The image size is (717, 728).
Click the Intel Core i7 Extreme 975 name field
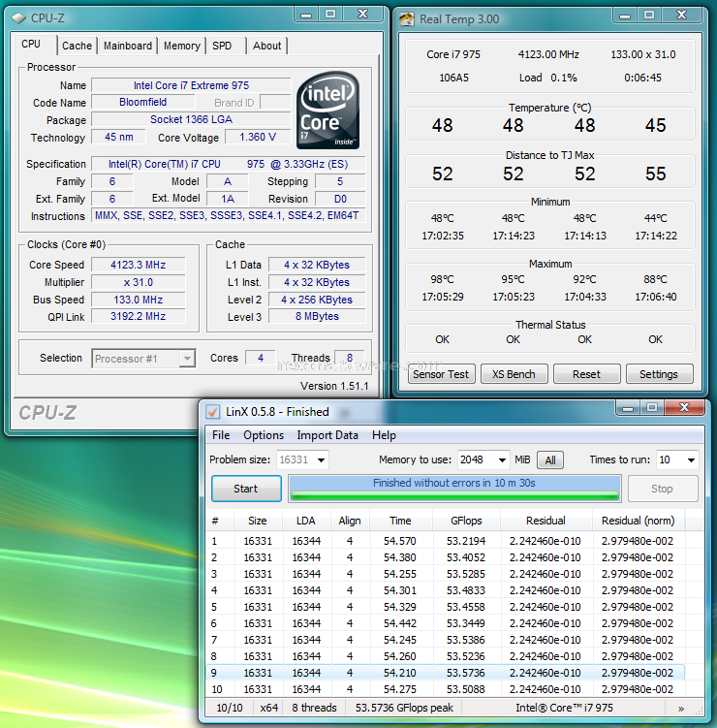[x=191, y=85]
